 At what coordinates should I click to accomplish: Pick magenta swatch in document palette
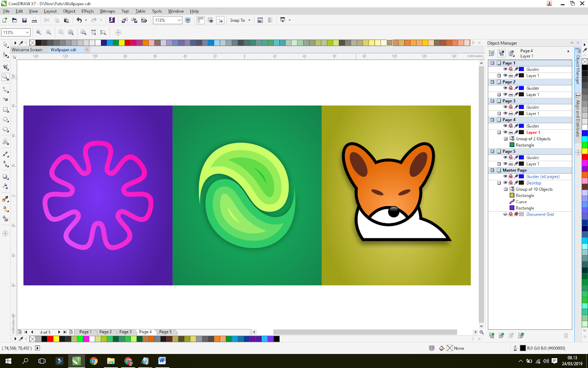86,339
